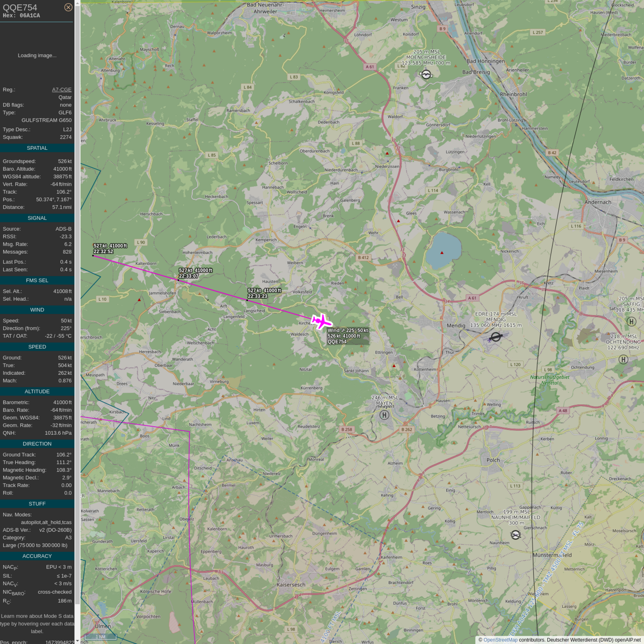Select the 22:33:07 track point label
This screenshot has height=644, width=644.
(195, 273)
